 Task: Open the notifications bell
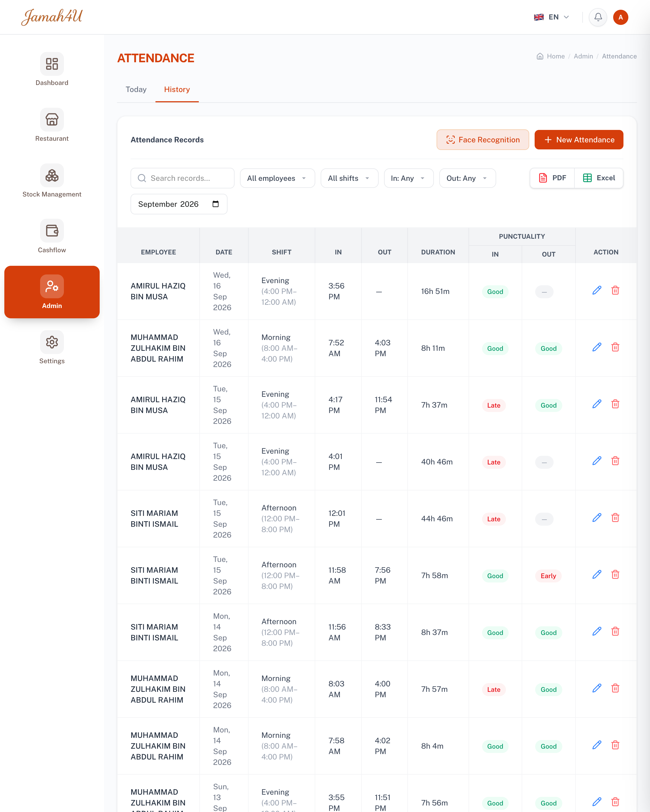click(x=598, y=17)
